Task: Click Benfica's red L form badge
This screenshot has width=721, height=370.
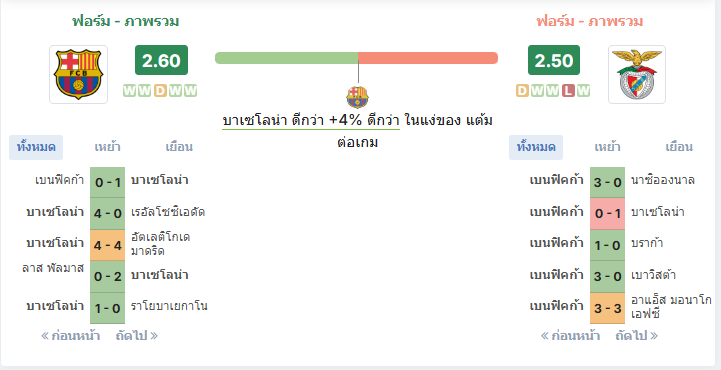Action: point(568,91)
